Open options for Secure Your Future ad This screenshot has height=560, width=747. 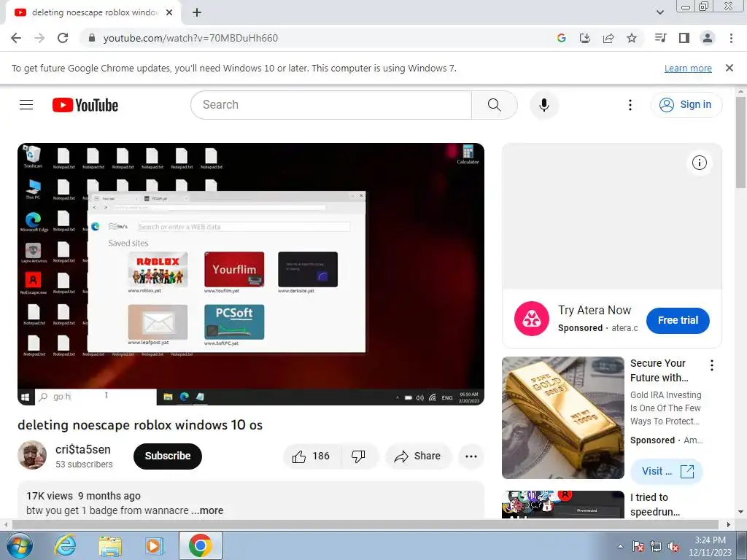pos(712,365)
